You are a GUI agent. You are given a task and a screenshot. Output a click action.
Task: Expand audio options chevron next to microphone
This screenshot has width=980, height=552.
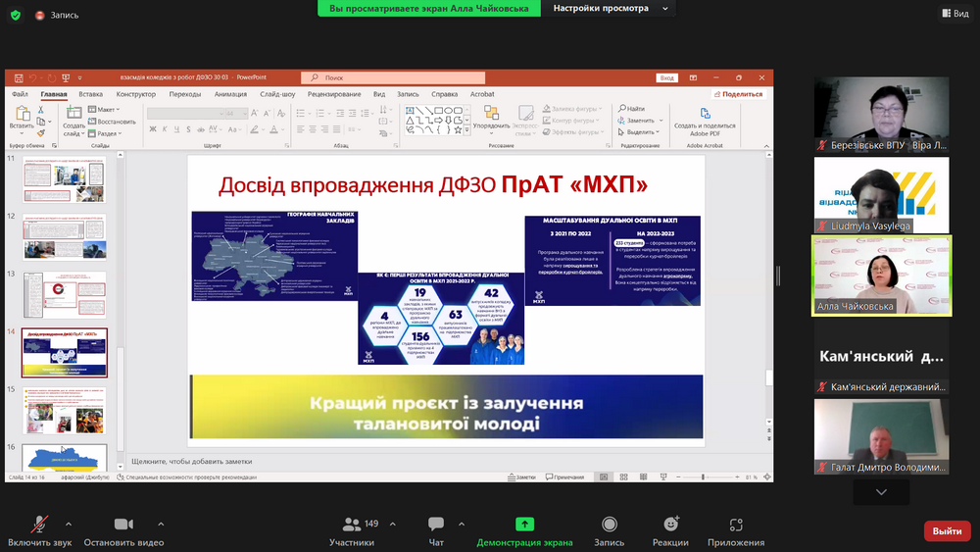point(69,524)
